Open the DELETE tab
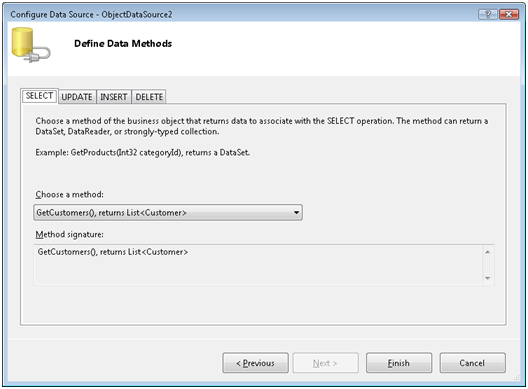This screenshot has height=389, width=528. 149,97
